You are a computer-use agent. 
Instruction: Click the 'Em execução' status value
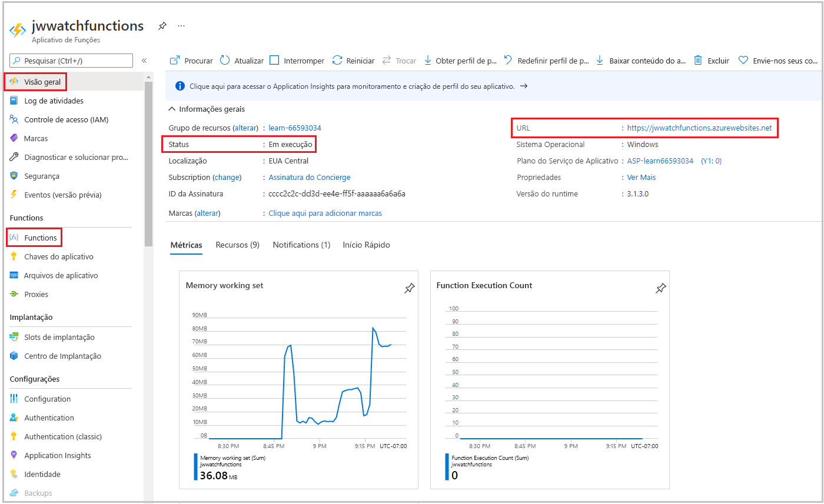pyautogui.click(x=291, y=144)
